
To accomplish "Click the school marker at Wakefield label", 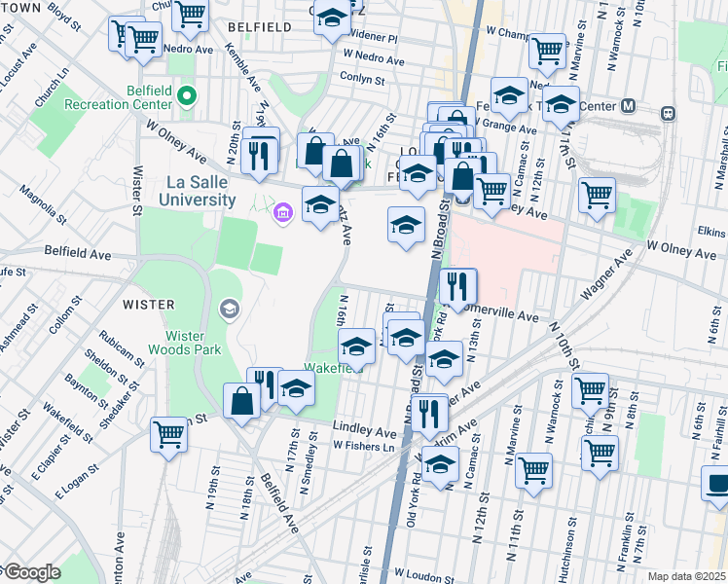I will [x=356, y=348].
